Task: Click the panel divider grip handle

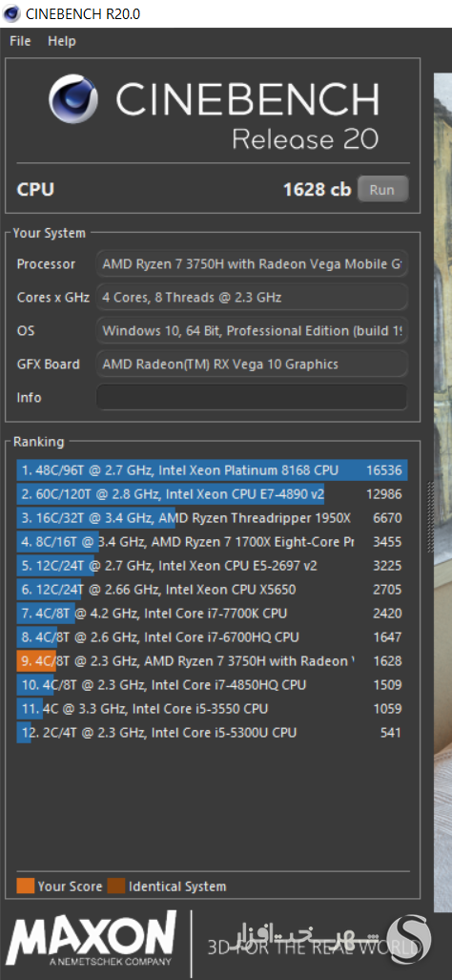Action: click(430, 516)
